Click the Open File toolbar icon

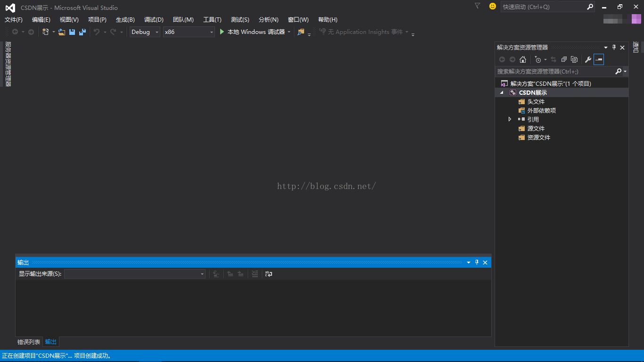click(62, 32)
